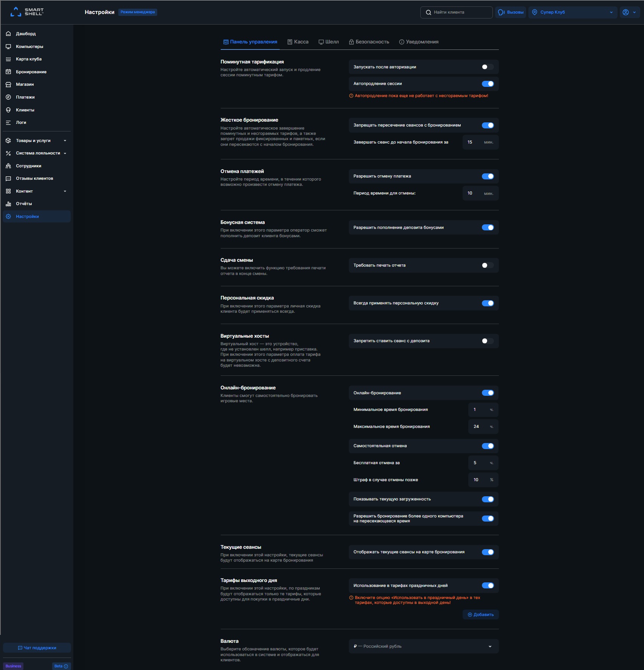This screenshot has height=670, width=644.
Task: Open the Касса settings tab
Action: (300, 42)
